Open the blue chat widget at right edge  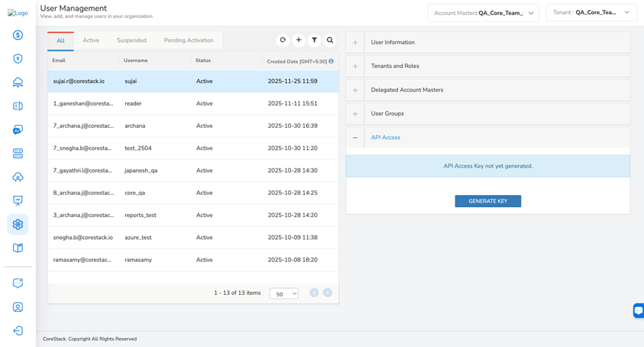click(639, 311)
